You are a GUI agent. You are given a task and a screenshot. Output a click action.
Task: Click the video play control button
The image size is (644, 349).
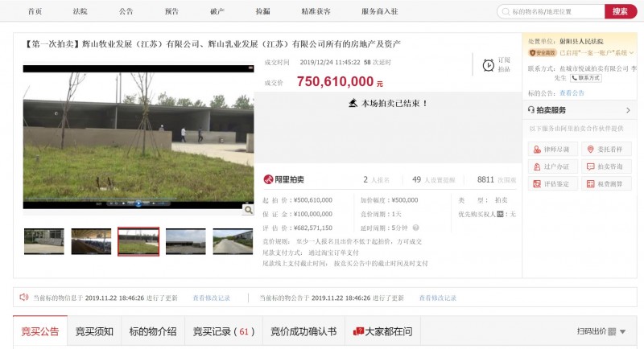(138, 203)
